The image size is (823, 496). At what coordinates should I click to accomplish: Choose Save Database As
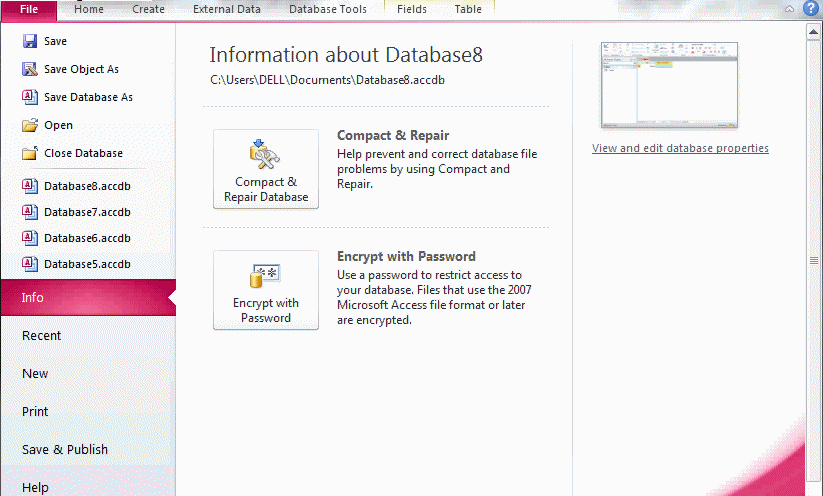[x=88, y=97]
